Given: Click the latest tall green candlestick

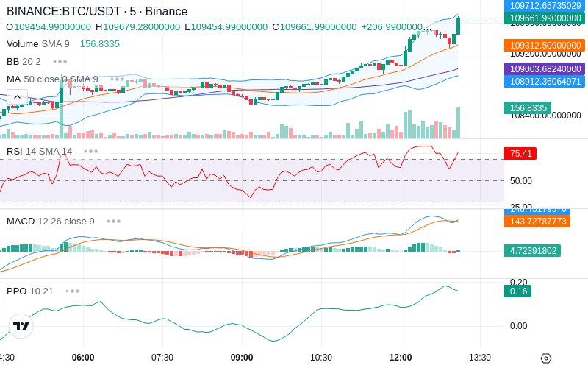Looking at the screenshot, I should pos(458,26).
